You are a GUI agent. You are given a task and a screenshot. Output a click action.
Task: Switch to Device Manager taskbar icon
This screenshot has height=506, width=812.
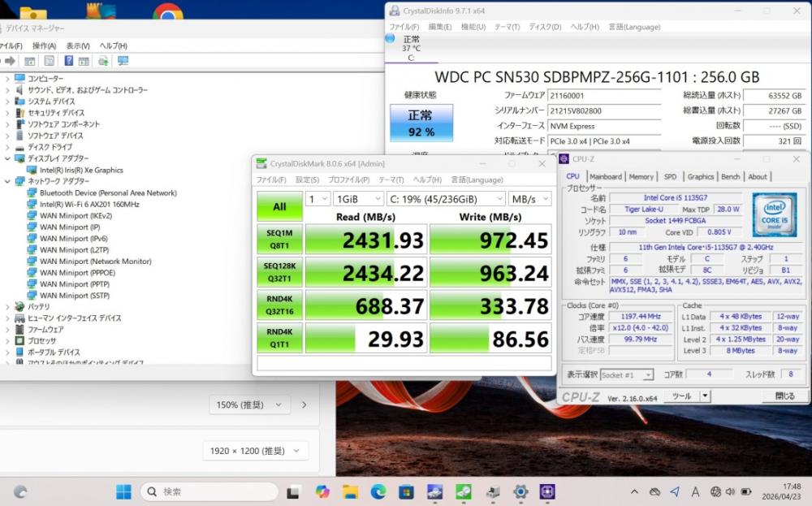click(492, 491)
